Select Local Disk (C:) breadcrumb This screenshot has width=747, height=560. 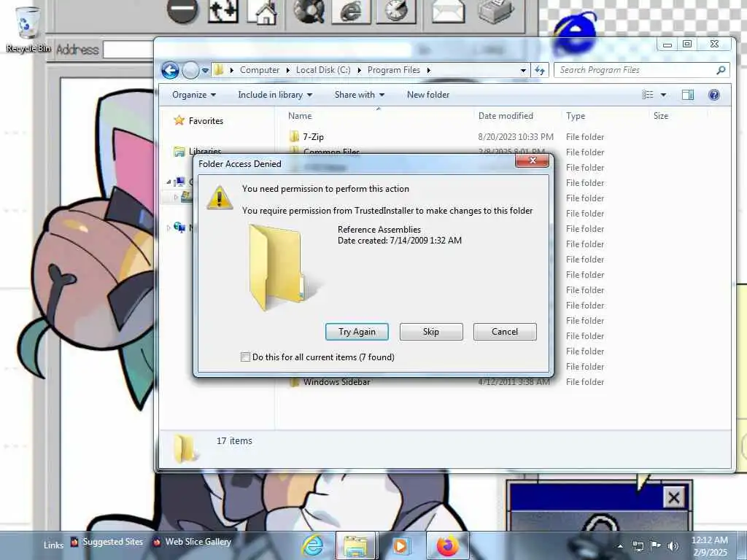323,70
